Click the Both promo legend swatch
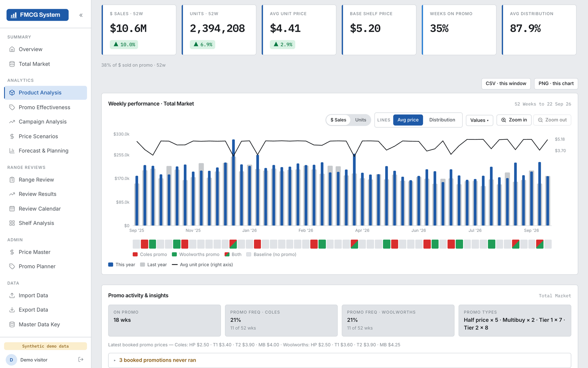 pyautogui.click(x=227, y=254)
